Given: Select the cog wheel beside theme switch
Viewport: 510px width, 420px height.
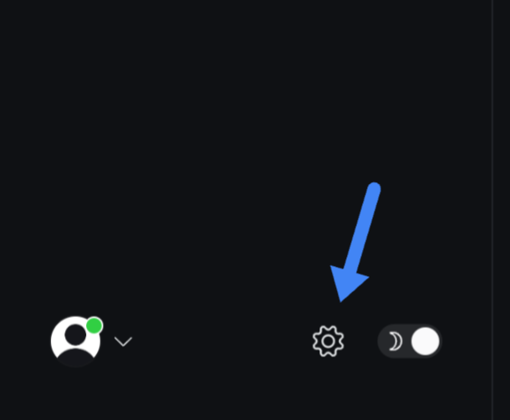Looking at the screenshot, I should (x=329, y=341).
